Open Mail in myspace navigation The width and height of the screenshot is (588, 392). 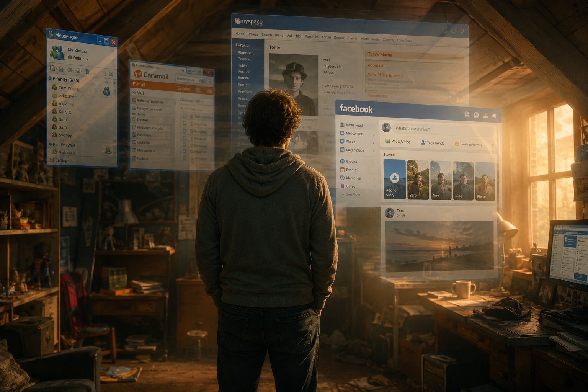click(289, 36)
